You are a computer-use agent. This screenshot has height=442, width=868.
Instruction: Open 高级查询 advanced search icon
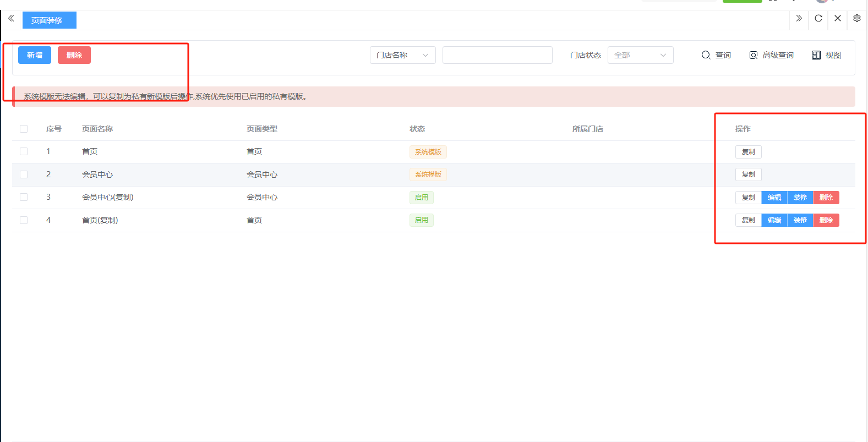click(x=754, y=55)
